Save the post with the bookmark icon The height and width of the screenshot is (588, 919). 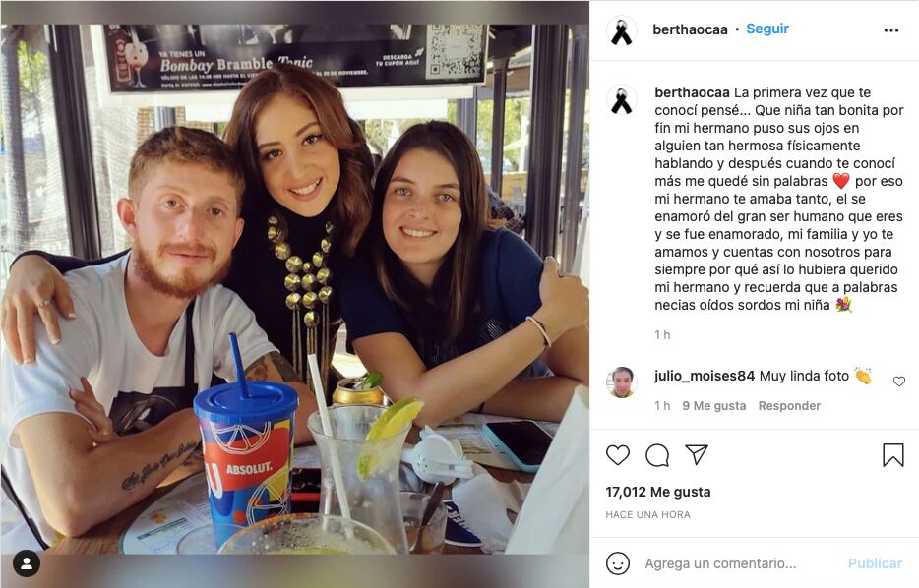point(893,455)
